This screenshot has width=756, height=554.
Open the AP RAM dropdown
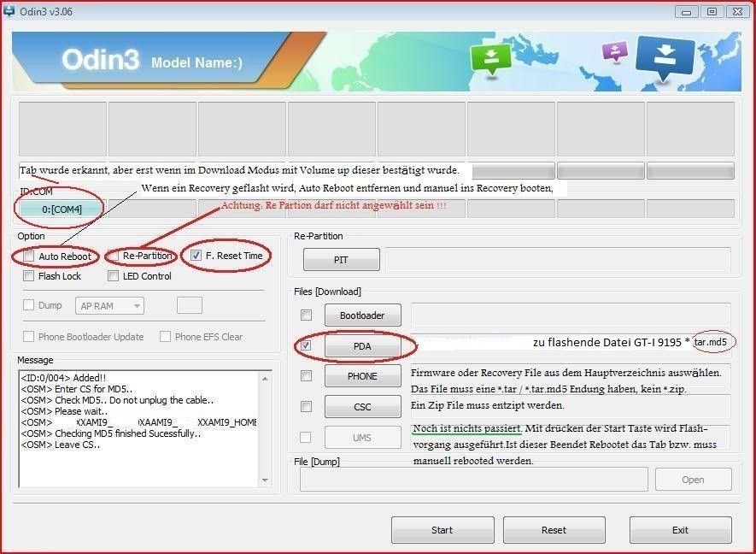pos(109,305)
